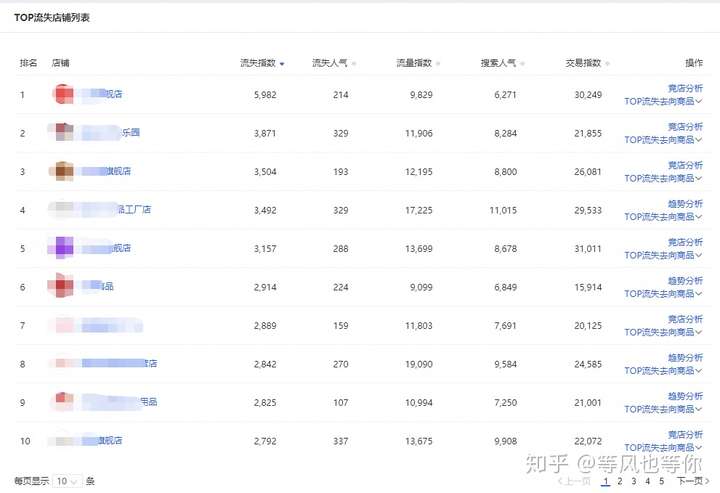Viewport: 720px width, 493px height.
Task: Go to page 4 in pagination
Action: [x=647, y=481]
